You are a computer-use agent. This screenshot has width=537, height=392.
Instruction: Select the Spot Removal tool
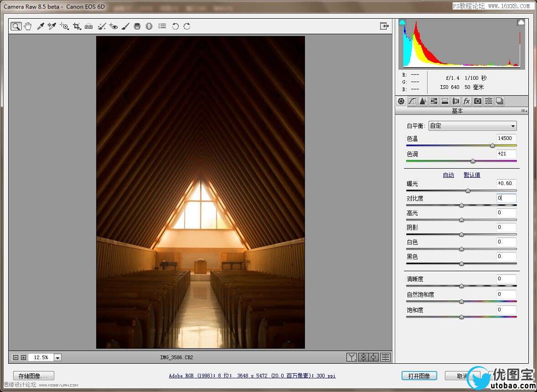(x=102, y=26)
